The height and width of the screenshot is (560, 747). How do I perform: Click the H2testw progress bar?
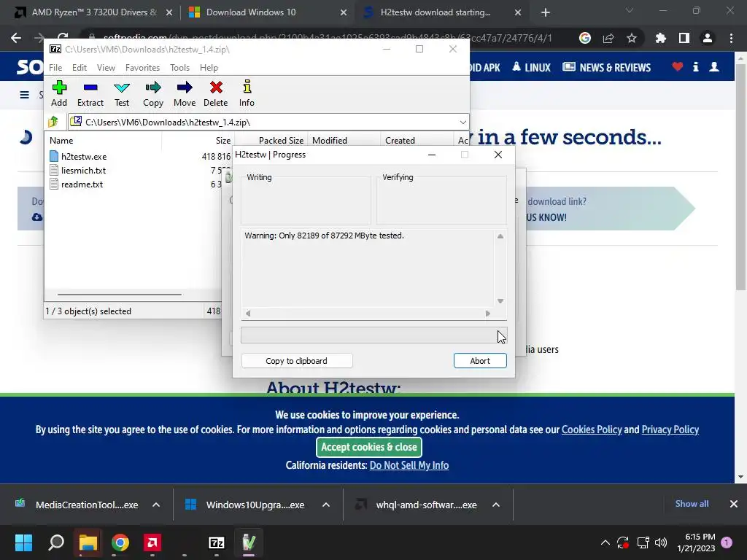point(374,335)
